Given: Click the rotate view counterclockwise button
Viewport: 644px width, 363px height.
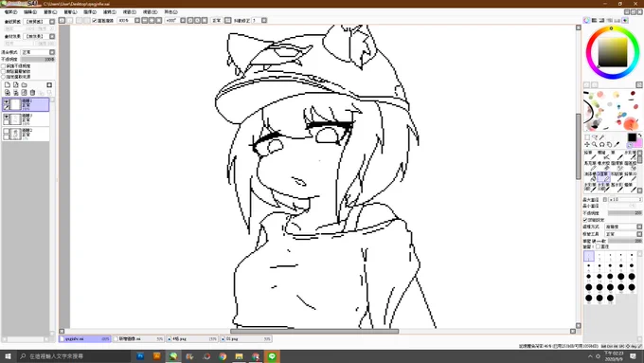Looking at the screenshot, I should click(190, 20).
